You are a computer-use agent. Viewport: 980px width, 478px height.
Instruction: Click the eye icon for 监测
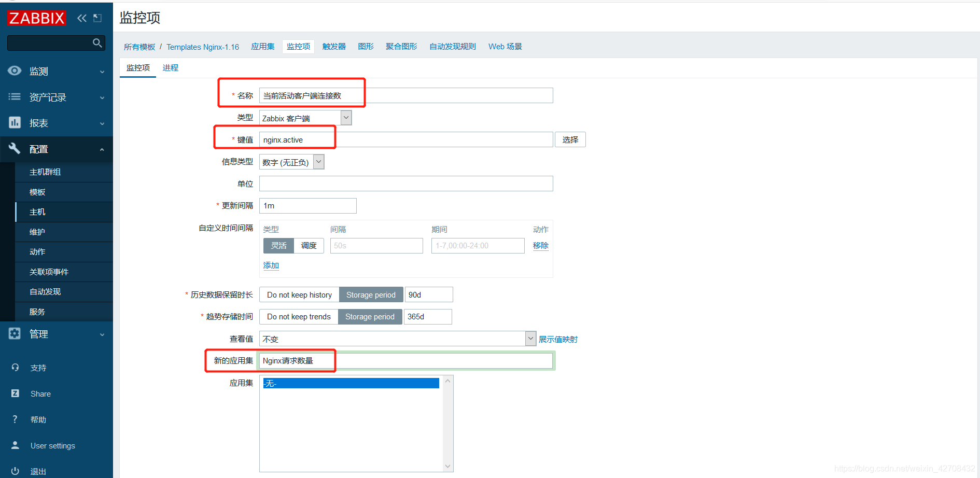15,71
